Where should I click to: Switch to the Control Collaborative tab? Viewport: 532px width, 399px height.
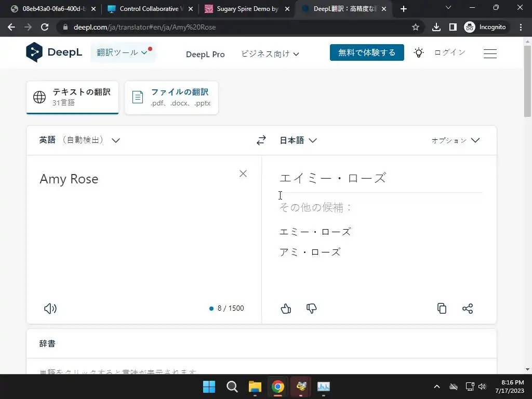(149, 9)
